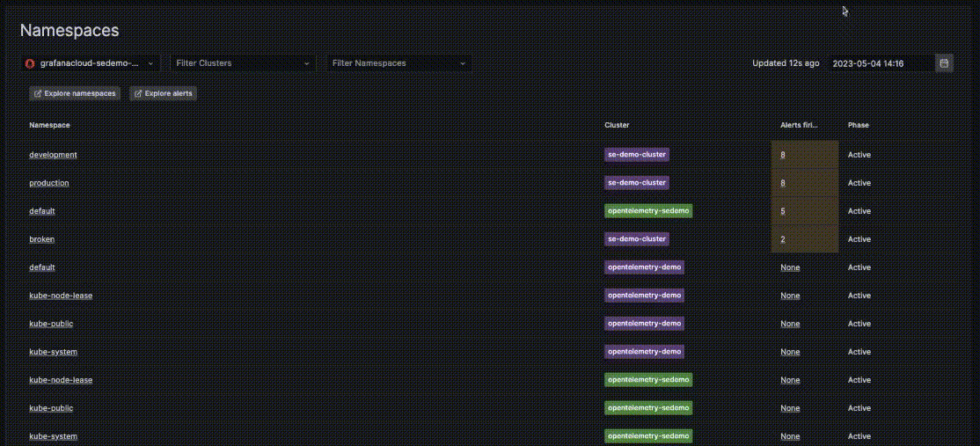This screenshot has width=980, height=446.
Task: Click the Explore namespaces button
Action: (75, 94)
